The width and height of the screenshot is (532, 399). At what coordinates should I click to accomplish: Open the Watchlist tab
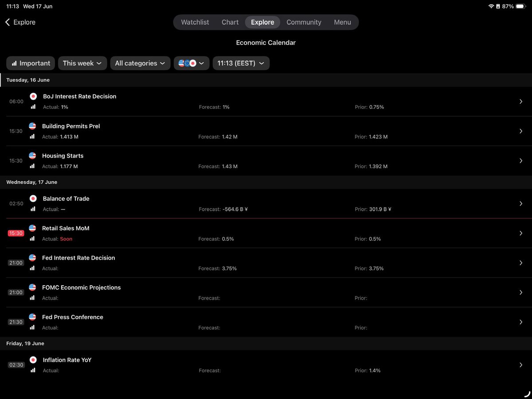pyautogui.click(x=195, y=22)
